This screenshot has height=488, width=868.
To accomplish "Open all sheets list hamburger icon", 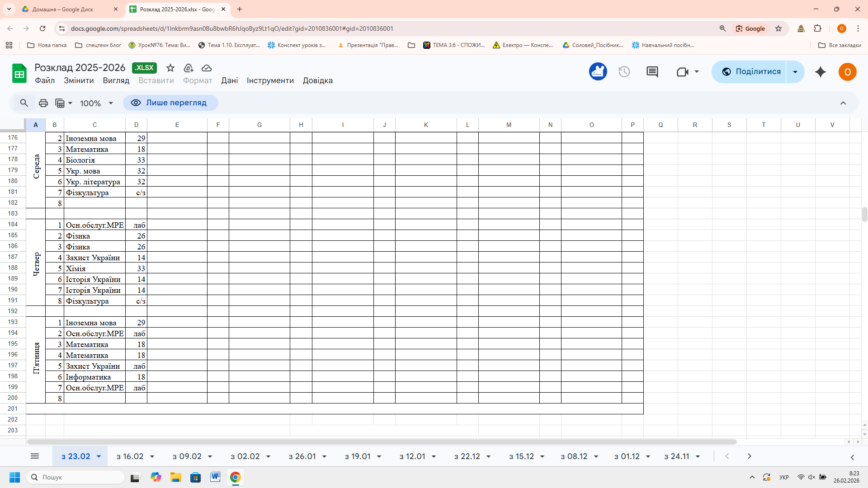I will (x=35, y=456).
